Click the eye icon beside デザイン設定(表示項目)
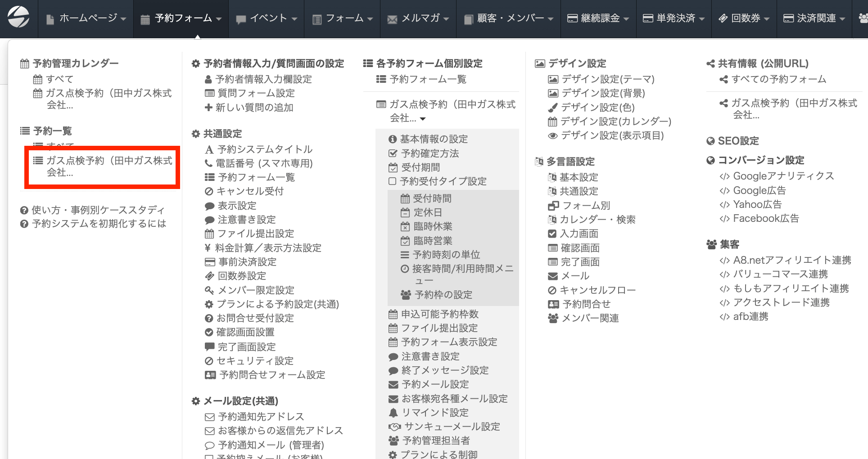This screenshot has width=868, height=459. 552,135
